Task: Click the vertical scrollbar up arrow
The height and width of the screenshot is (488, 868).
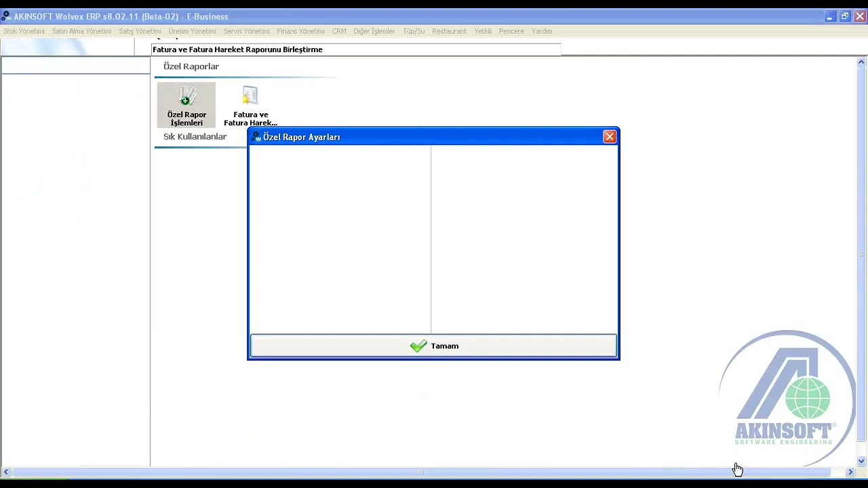Action: (x=861, y=62)
